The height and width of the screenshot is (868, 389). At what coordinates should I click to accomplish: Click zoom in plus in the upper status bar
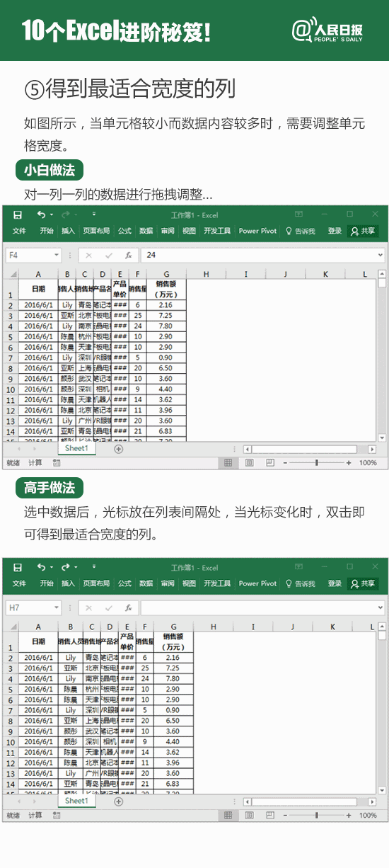[x=348, y=462]
